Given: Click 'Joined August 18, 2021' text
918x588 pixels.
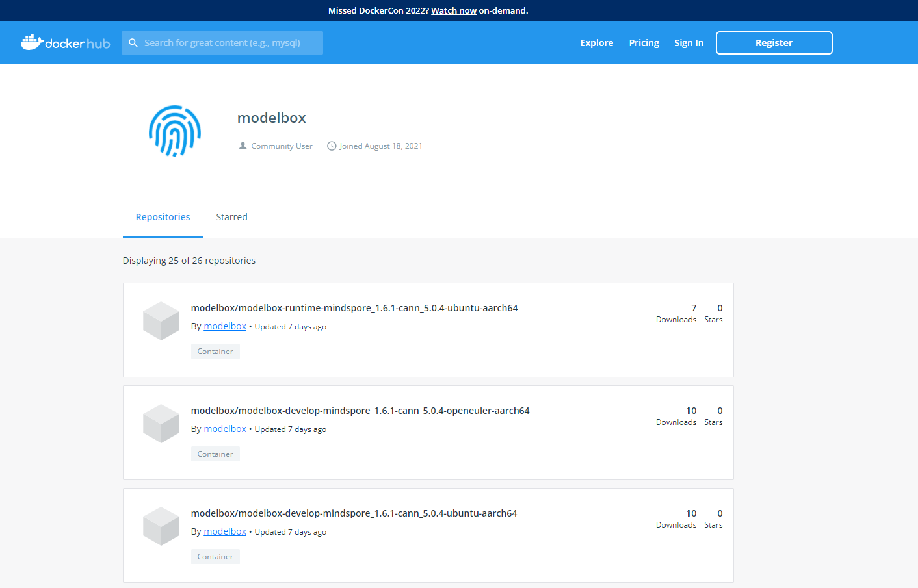Looking at the screenshot, I should tap(381, 146).
